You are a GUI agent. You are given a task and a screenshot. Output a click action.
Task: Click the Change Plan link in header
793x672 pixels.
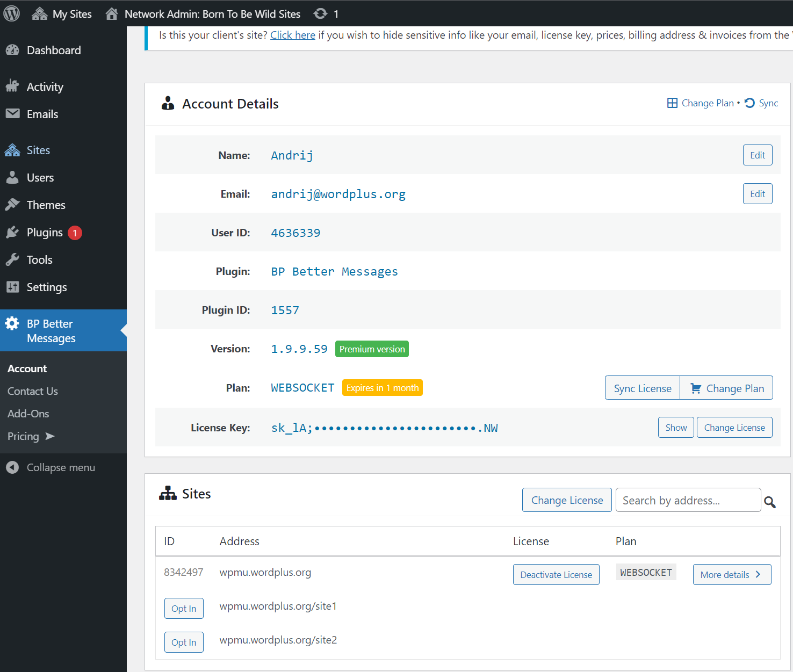click(708, 103)
